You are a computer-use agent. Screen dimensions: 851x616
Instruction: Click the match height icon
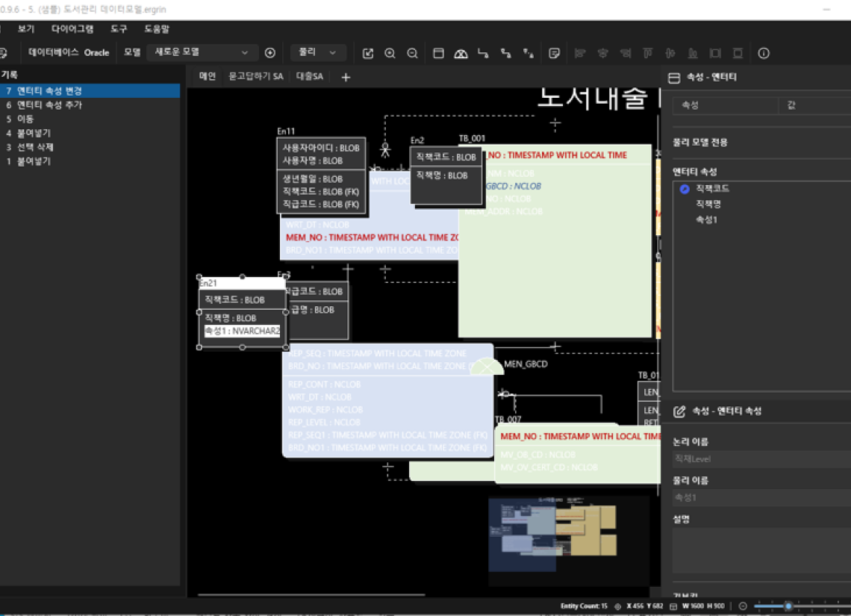coord(738,53)
